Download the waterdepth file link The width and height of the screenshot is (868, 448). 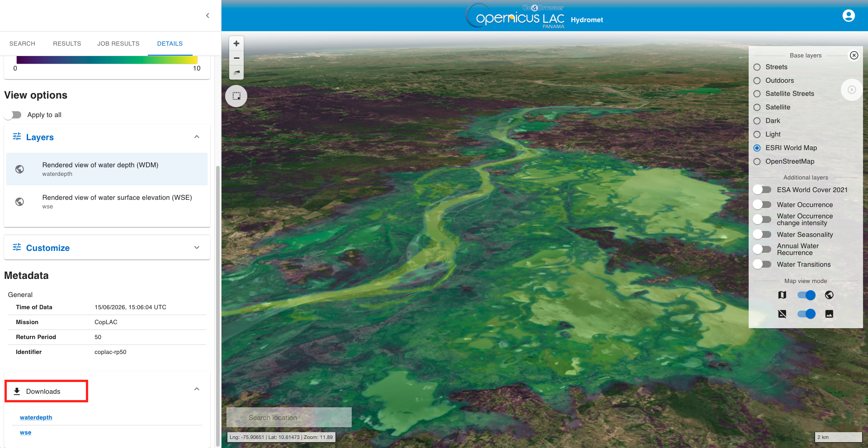point(36,418)
